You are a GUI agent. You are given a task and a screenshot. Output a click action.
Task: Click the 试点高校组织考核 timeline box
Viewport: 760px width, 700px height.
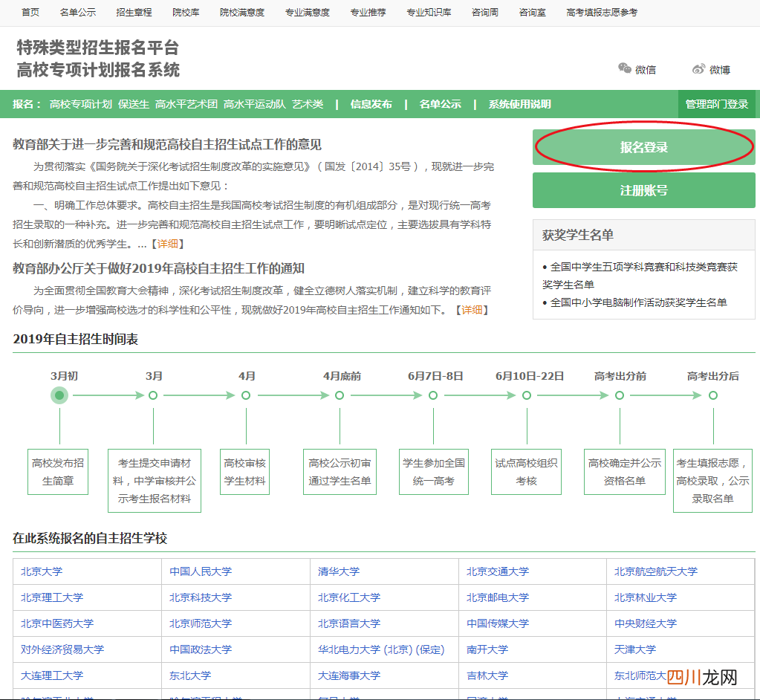(x=527, y=472)
